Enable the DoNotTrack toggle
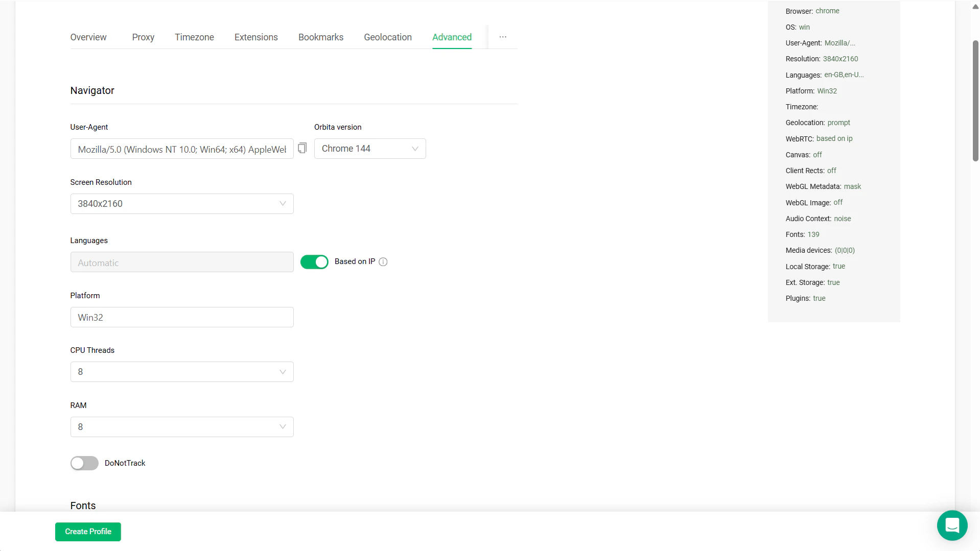The height and width of the screenshot is (551, 980). pos(84,463)
